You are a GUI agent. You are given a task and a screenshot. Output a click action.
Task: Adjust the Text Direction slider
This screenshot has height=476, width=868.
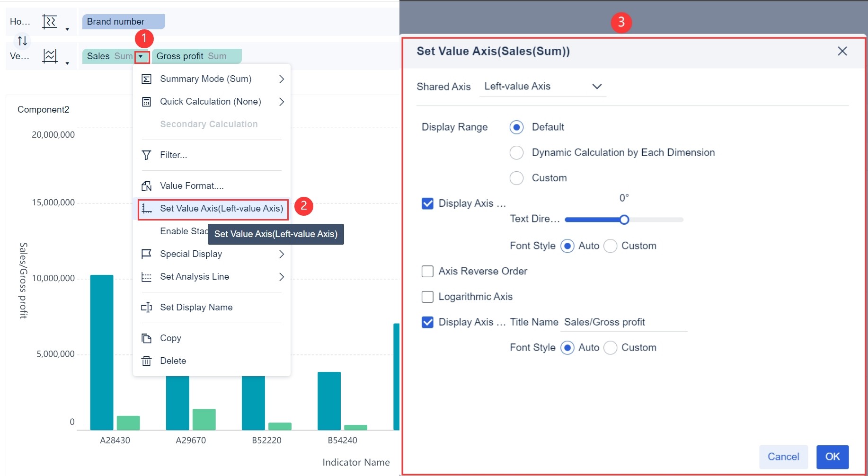click(624, 219)
